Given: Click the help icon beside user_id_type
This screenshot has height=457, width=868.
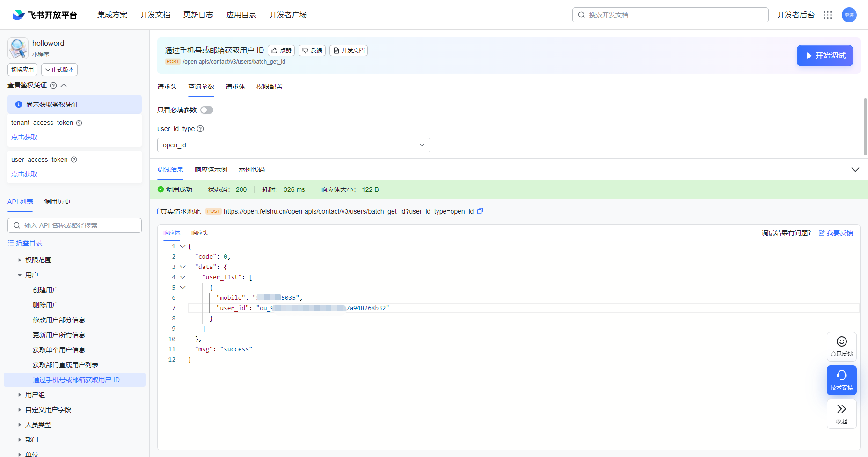Looking at the screenshot, I should tap(200, 129).
